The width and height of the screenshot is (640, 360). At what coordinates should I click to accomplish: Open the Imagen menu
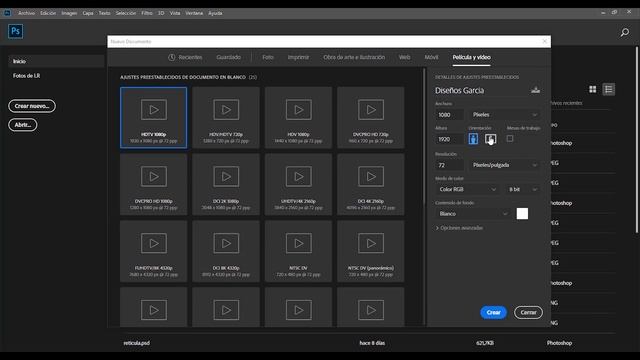[69, 13]
